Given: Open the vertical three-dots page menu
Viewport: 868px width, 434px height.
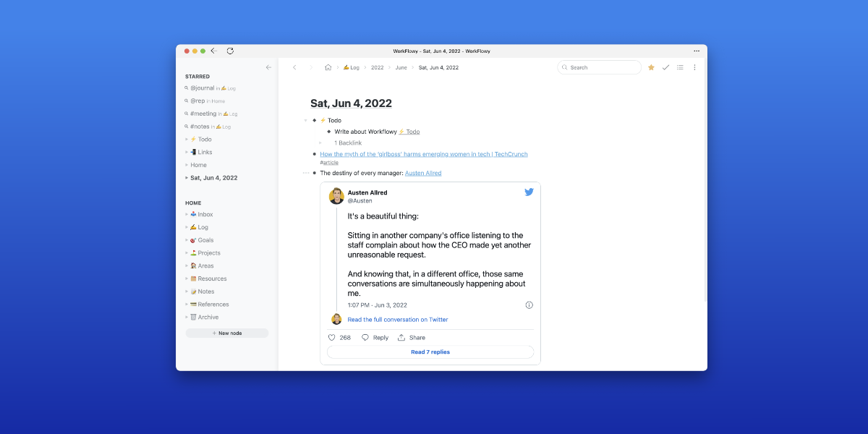Looking at the screenshot, I should point(694,67).
